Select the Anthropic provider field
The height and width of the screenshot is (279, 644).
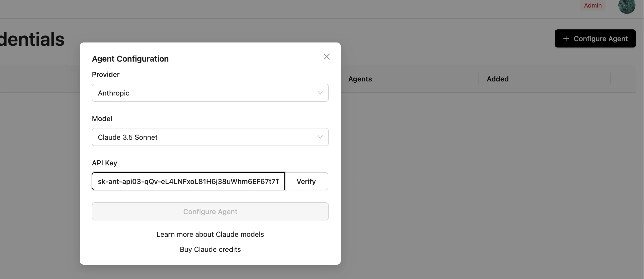(x=210, y=93)
